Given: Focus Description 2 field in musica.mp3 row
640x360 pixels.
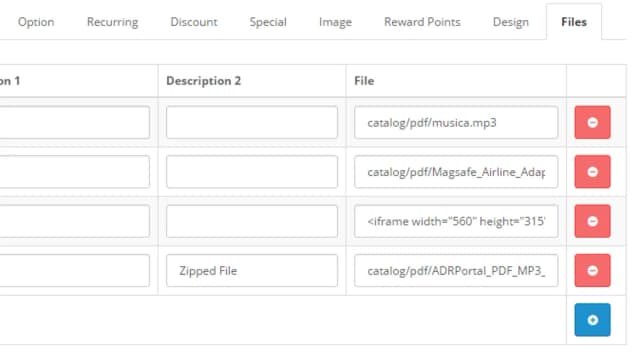Looking at the screenshot, I should click(252, 122).
